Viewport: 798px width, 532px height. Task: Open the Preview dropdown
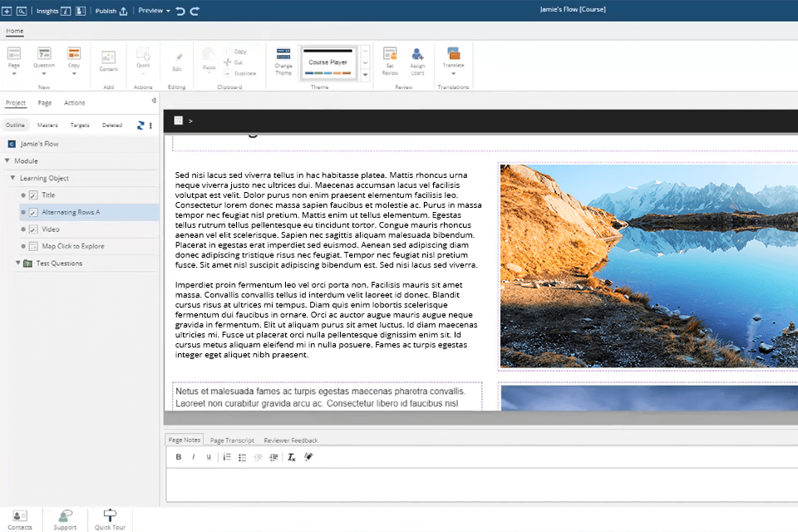(155, 11)
